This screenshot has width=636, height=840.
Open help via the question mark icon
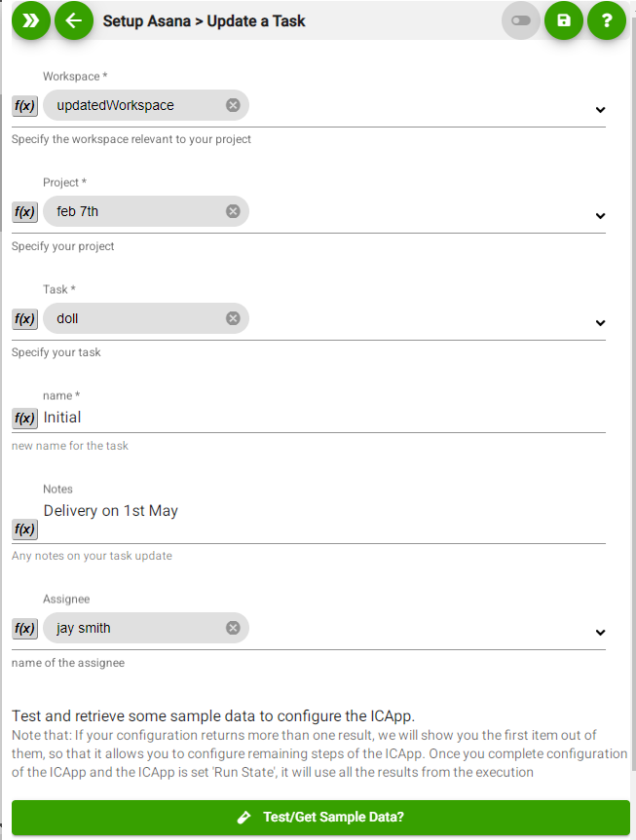point(607,20)
